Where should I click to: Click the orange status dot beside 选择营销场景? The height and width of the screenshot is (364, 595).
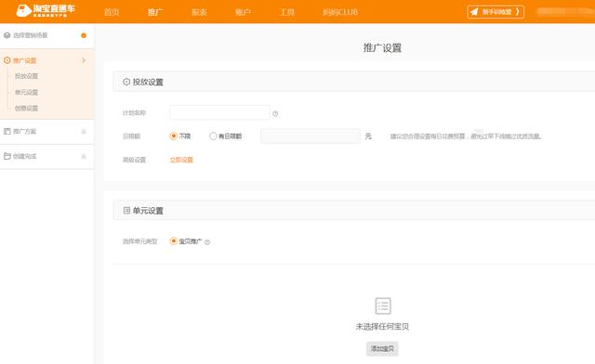tap(84, 35)
